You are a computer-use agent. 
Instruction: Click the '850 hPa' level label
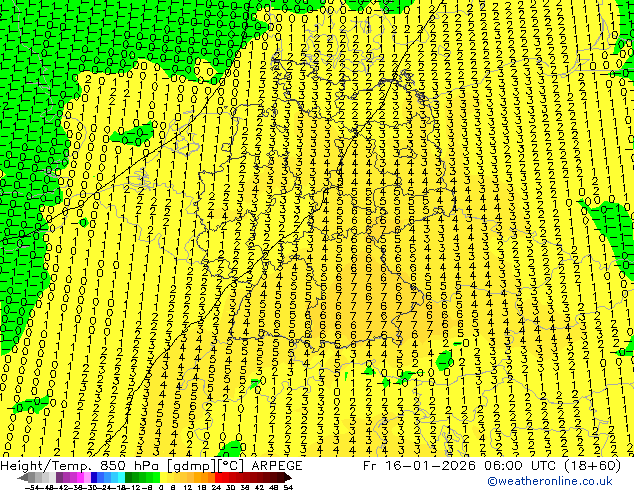[128, 466]
